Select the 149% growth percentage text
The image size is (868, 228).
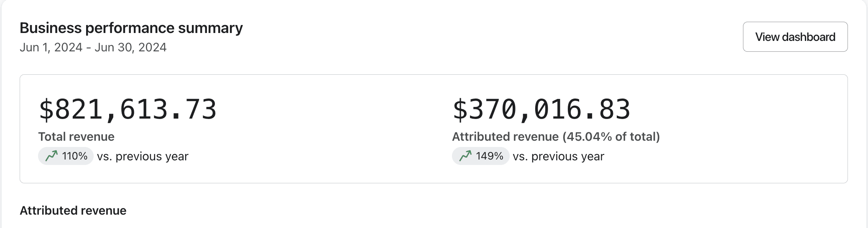pyautogui.click(x=489, y=156)
